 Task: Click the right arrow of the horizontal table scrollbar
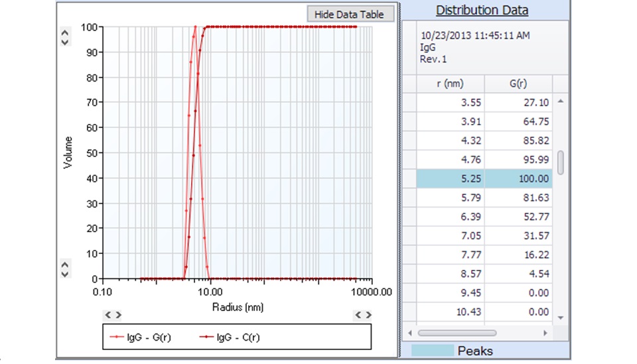point(545,333)
